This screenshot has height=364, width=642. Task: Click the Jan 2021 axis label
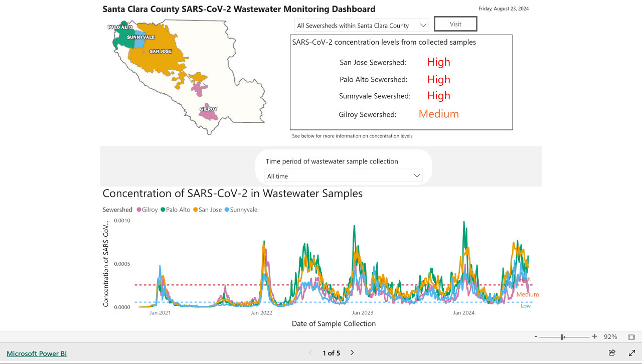160,313
